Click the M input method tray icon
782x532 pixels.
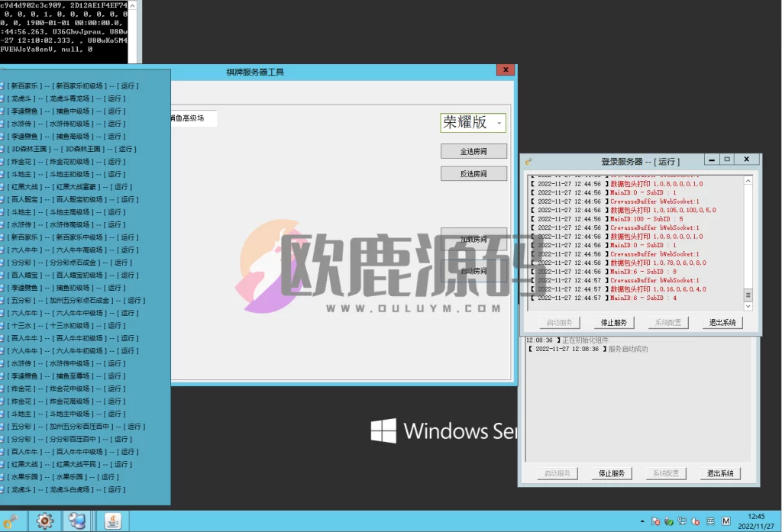[x=725, y=521]
